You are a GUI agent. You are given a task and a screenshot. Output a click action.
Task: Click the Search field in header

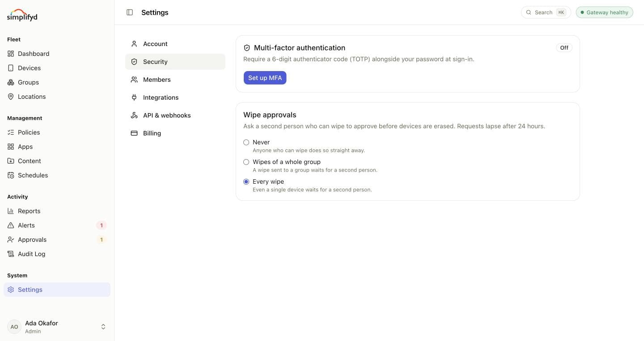546,13
